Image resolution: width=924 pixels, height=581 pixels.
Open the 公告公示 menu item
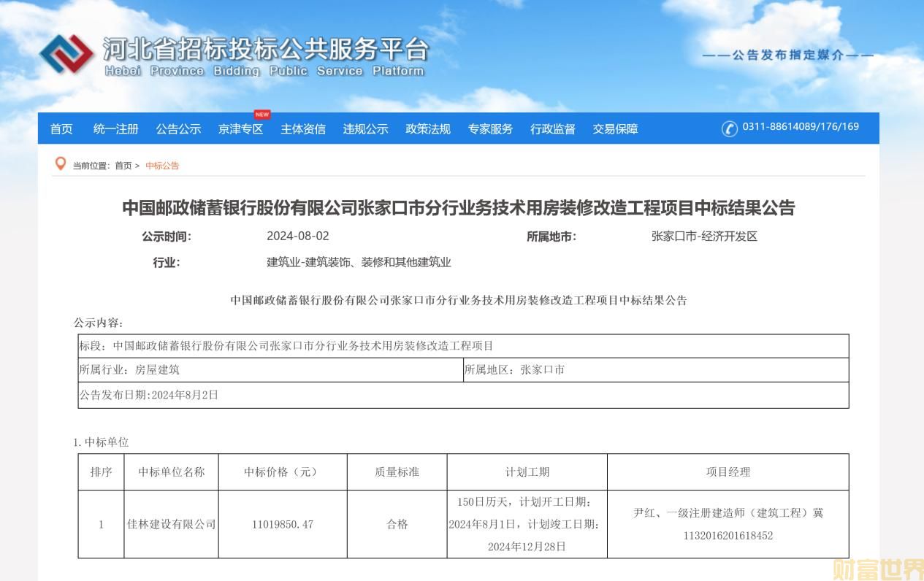pos(178,129)
